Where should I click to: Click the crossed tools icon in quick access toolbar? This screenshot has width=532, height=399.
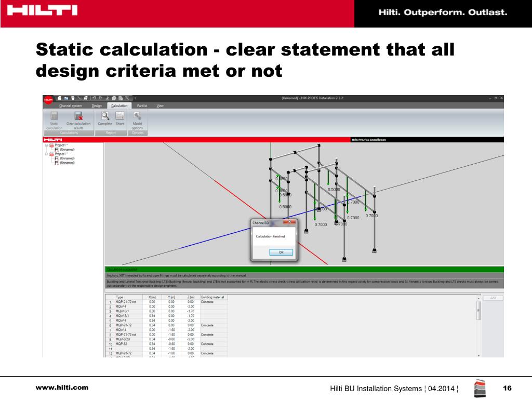pyautogui.click(x=127, y=98)
